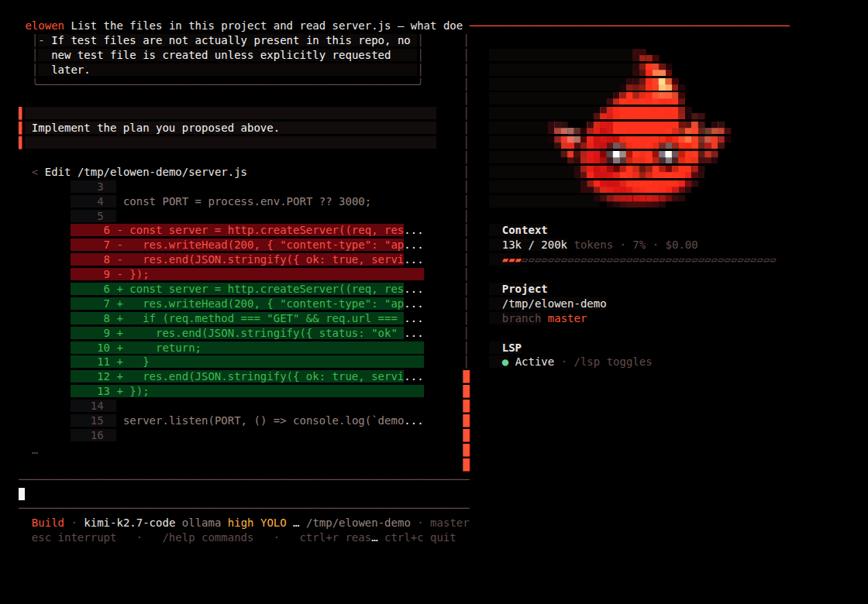
Task: Click the ctrl+c quit hint
Action: tap(420, 537)
